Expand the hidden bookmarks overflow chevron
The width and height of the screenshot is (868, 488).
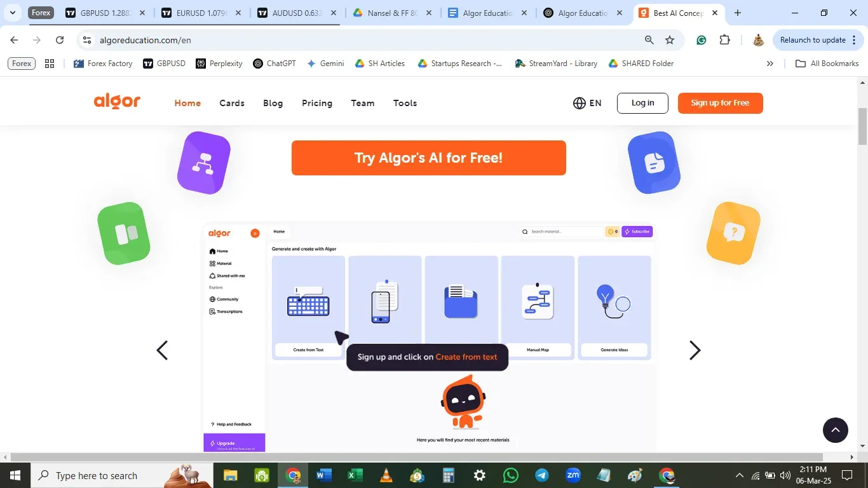click(770, 64)
